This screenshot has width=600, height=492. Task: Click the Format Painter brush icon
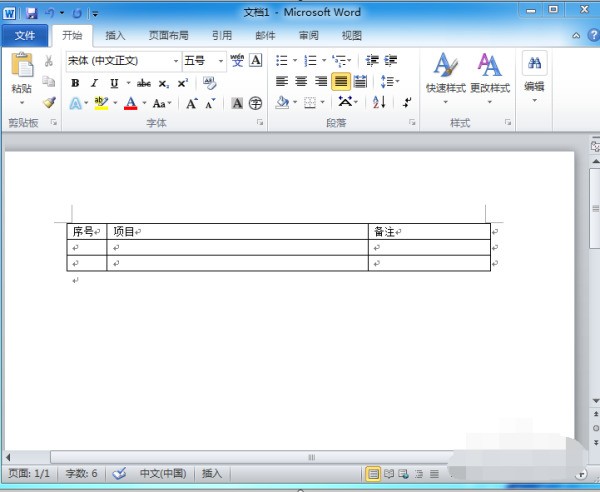pyautogui.click(x=48, y=102)
